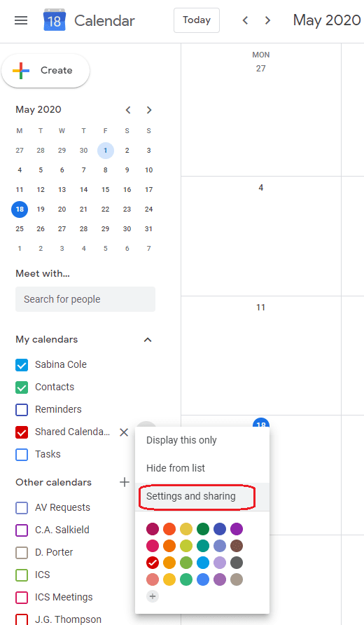
Task: Show next month in mini calendar
Action: click(x=149, y=110)
